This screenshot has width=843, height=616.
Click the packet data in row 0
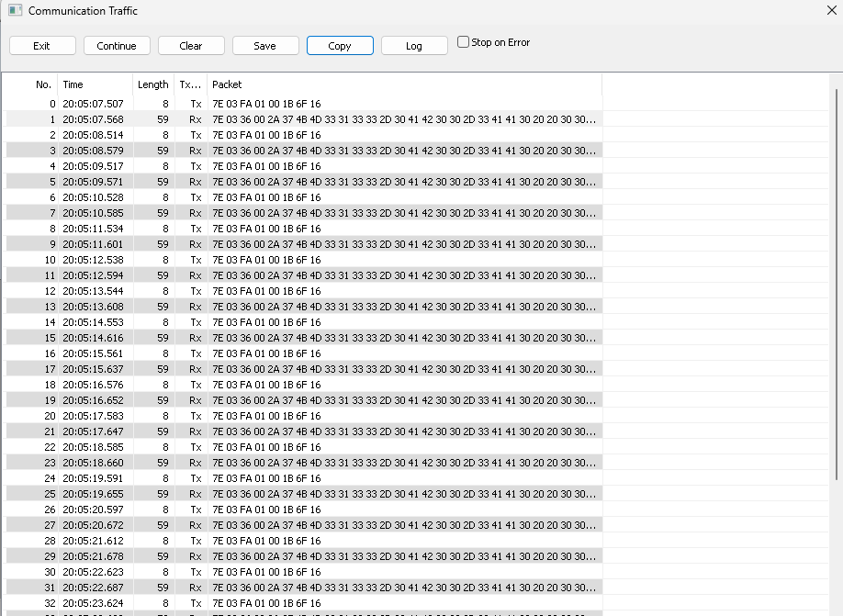point(266,104)
